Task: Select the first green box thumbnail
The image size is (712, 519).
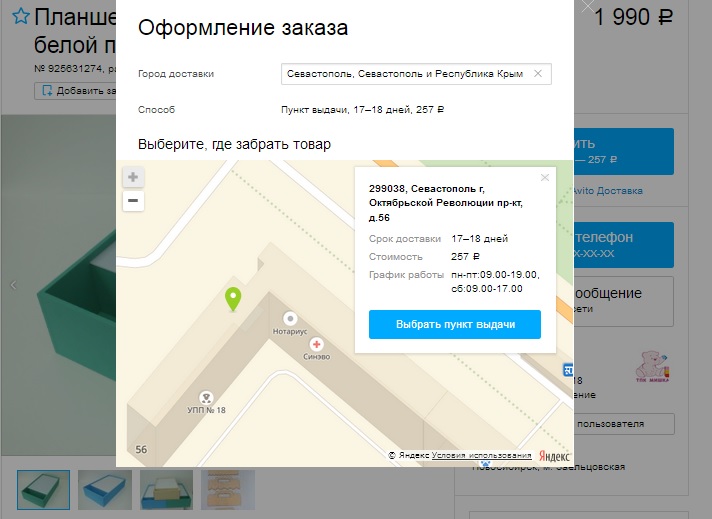Action: click(43, 489)
